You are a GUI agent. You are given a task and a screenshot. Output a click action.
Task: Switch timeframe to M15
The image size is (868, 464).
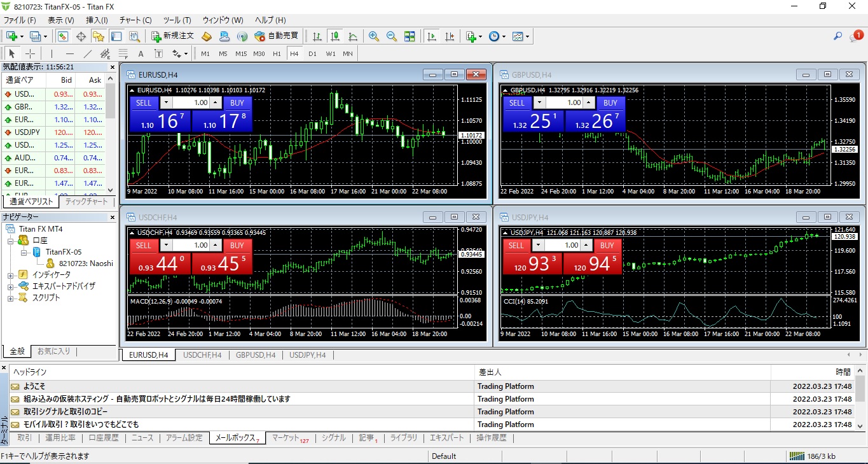pyautogui.click(x=241, y=53)
